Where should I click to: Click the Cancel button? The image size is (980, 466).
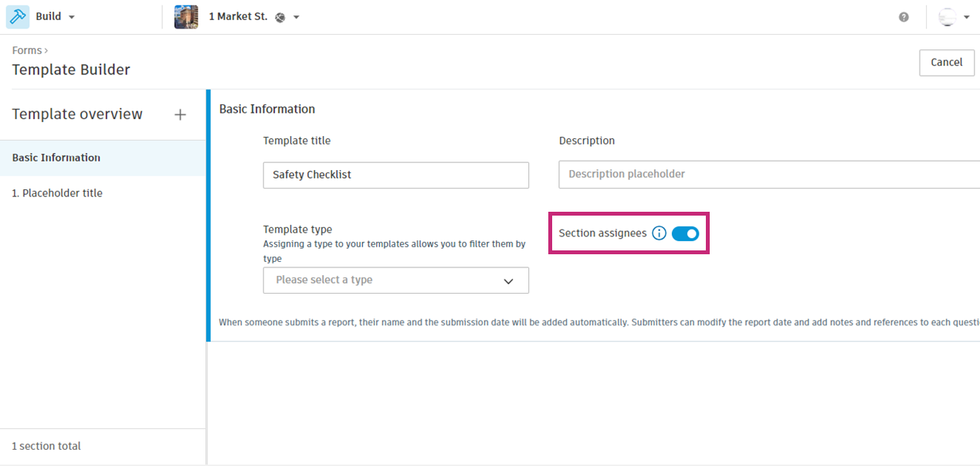coord(946,63)
